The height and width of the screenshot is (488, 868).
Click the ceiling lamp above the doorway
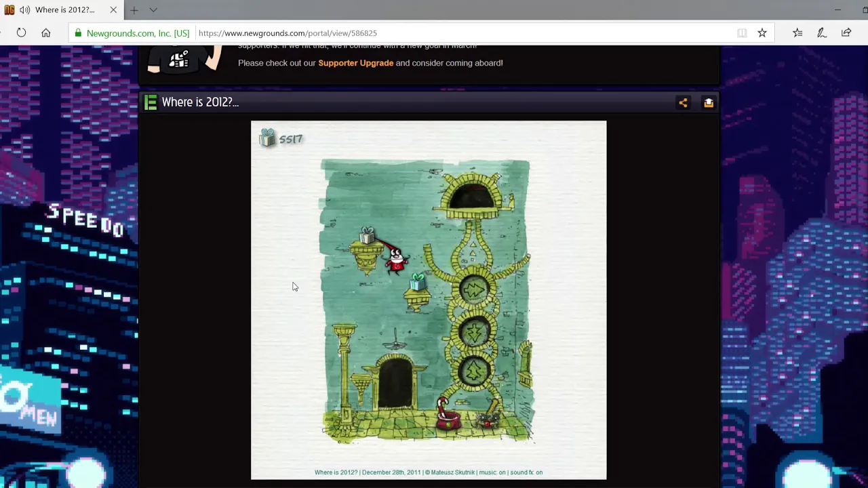395,340
